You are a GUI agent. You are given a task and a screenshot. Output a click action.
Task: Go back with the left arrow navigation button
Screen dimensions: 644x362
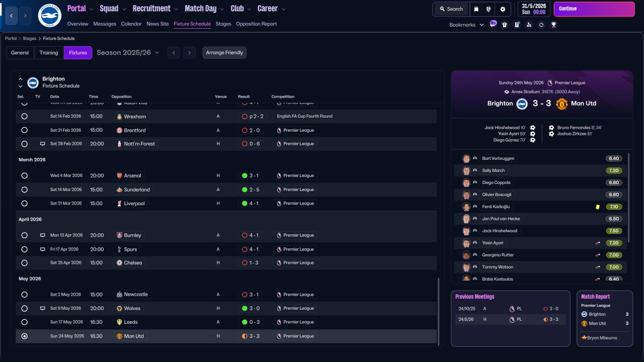12,16
